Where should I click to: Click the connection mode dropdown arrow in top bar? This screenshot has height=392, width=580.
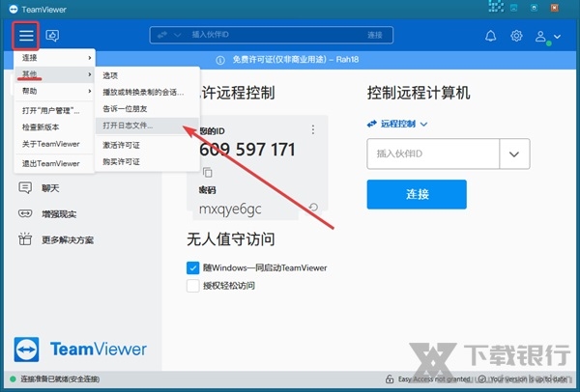coord(177,35)
